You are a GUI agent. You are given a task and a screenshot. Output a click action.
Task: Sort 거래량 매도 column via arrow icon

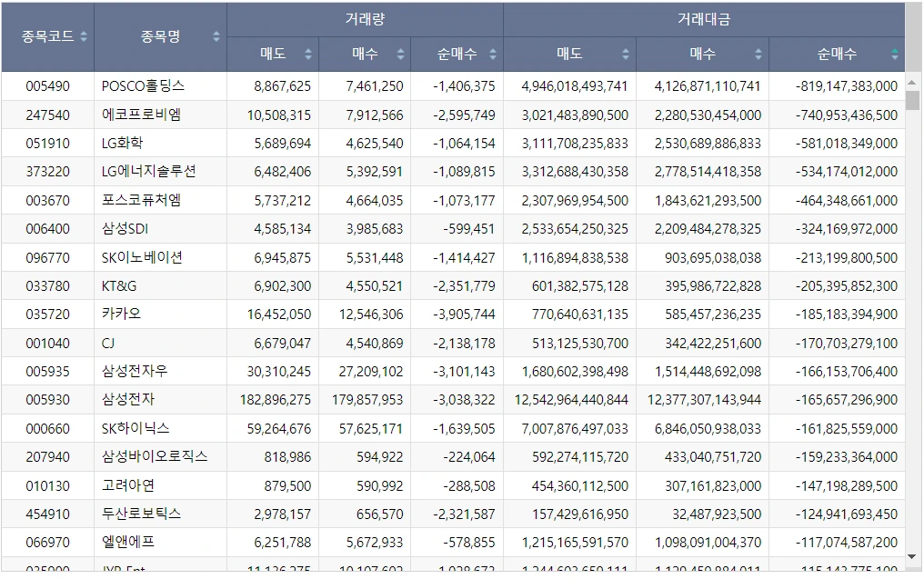tap(308, 55)
